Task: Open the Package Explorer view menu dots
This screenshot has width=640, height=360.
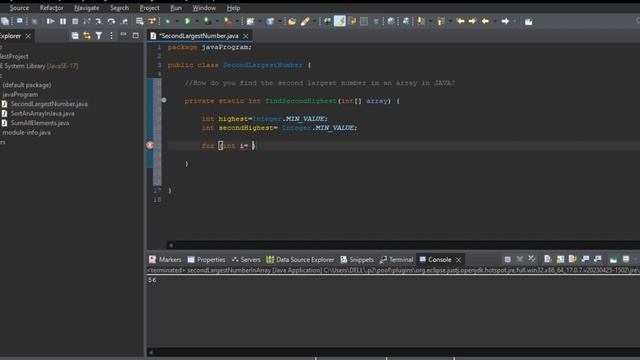Action: point(111,36)
